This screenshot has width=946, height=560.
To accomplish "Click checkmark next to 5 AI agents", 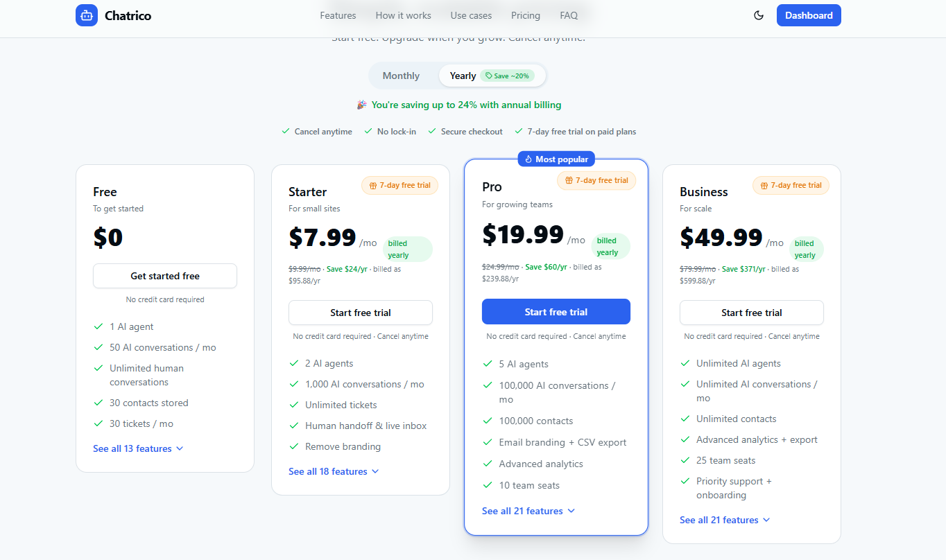I will click(488, 364).
